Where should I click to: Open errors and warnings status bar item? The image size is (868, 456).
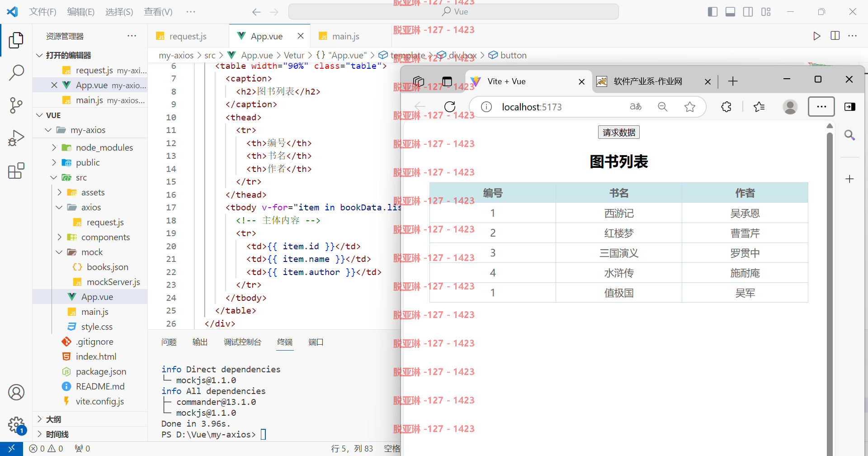[46, 448]
